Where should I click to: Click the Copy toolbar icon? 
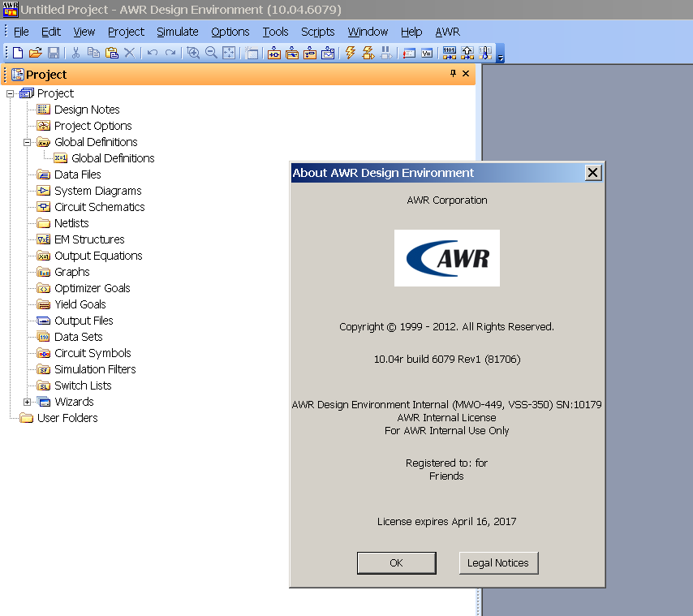93,53
